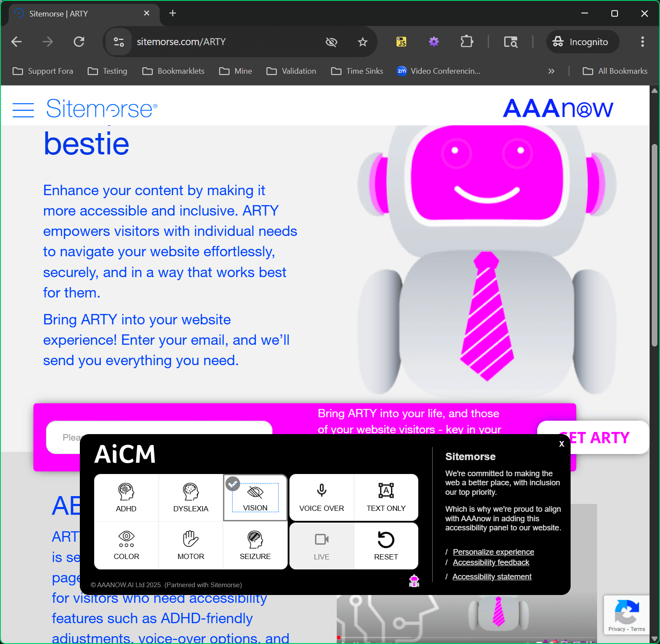Bookmark this page with star icon
660x644 pixels.
point(363,42)
